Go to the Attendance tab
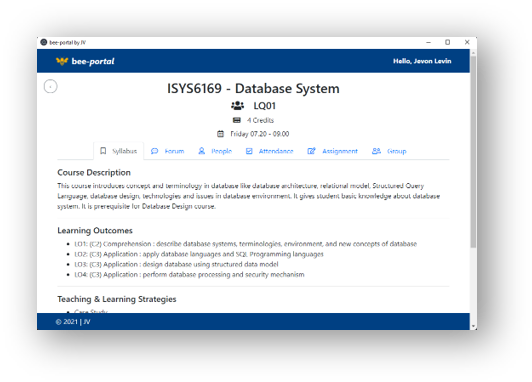Image resolution: width=532 pixels, height=382 pixels. (269, 151)
